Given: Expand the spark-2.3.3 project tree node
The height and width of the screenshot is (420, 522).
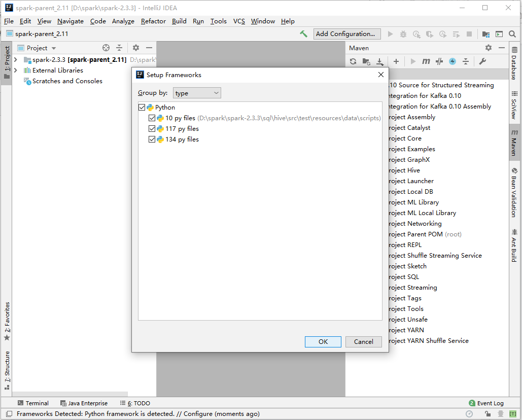Looking at the screenshot, I should pos(15,59).
